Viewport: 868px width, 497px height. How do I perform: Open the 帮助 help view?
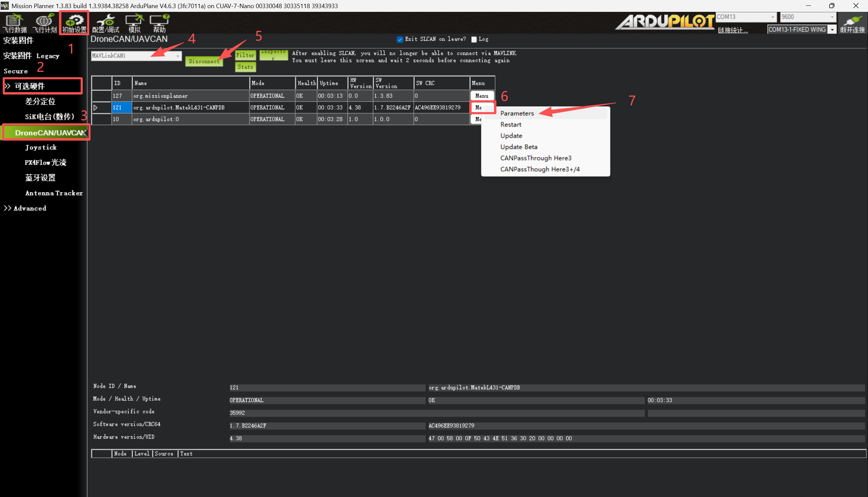pyautogui.click(x=159, y=23)
